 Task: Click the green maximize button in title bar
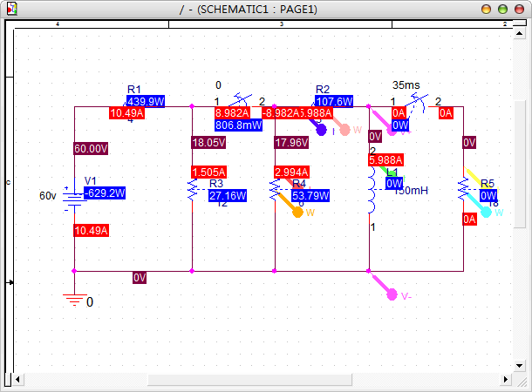(516, 8)
